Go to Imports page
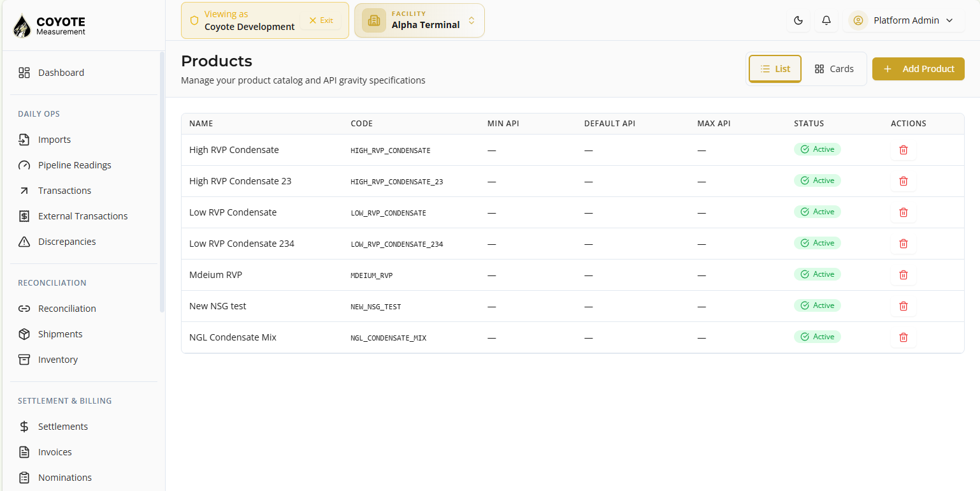 click(x=83, y=140)
